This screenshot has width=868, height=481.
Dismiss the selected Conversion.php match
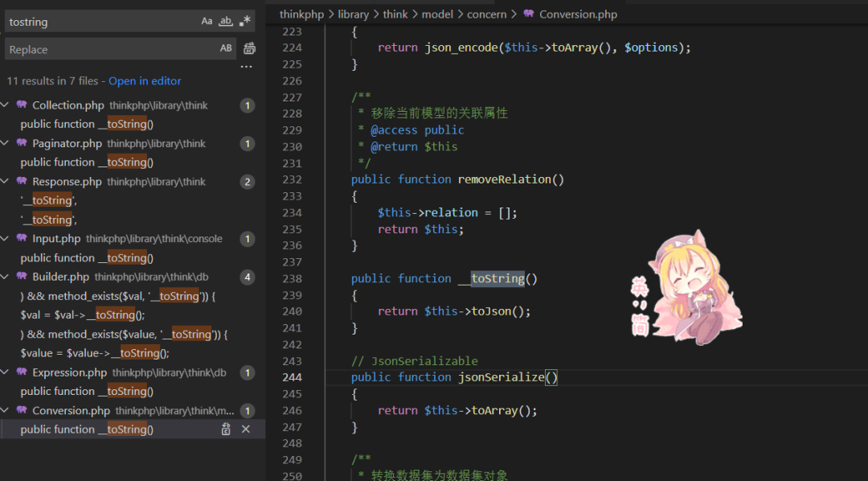pos(246,429)
